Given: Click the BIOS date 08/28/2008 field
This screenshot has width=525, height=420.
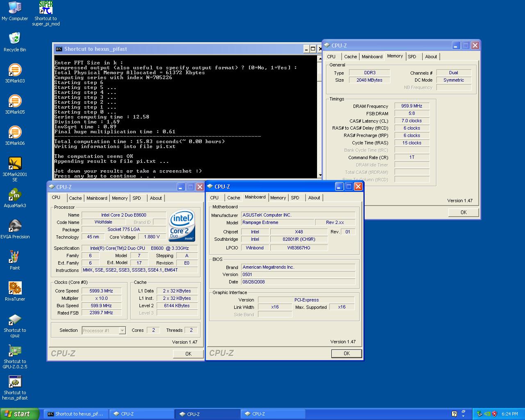Looking at the screenshot, I should pyautogui.click(x=298, y=282).
